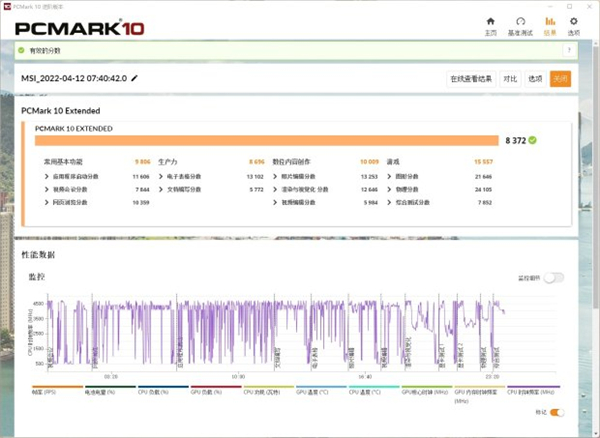The width and height of the screenshot is (600, 438).
Task: Click the valid score green check icon
Action: point(22,50)
